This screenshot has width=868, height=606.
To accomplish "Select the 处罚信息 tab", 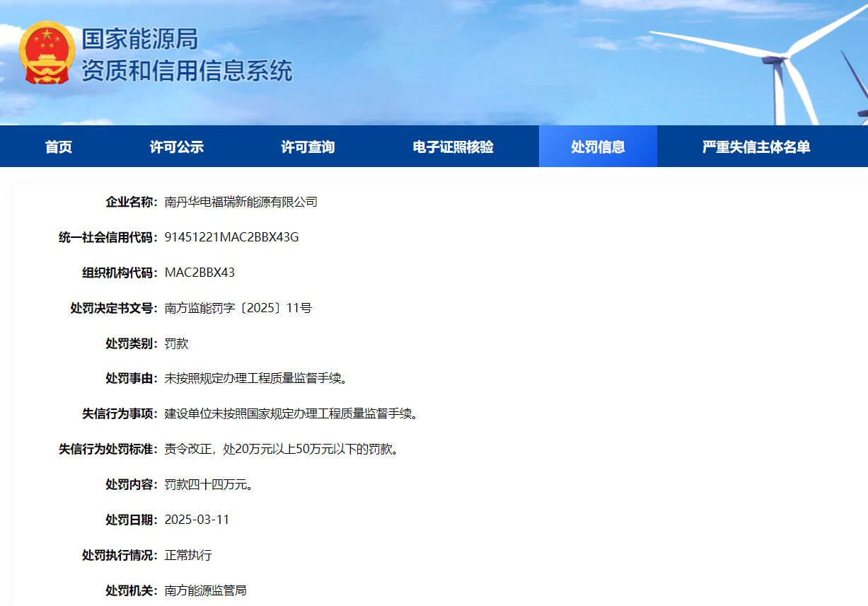I will [598, 147].
